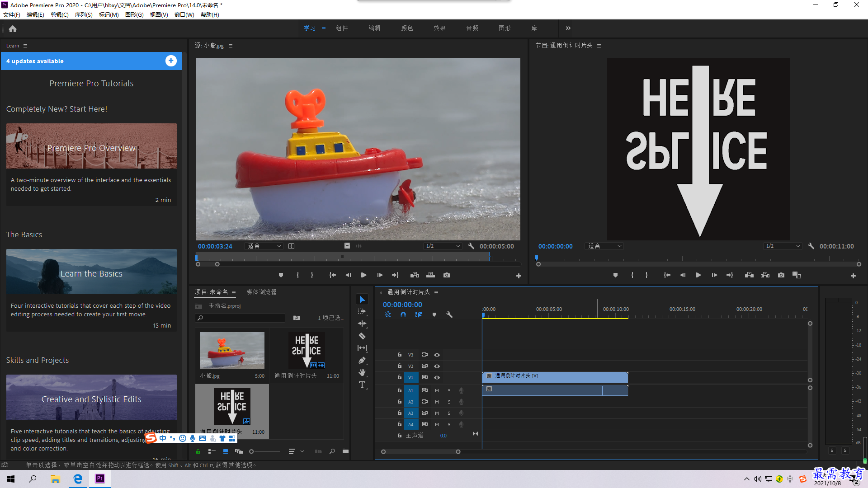Viewport: 868px width, 488px height.
Task: Open Source monitor panel menu
Action: point(231,46)
